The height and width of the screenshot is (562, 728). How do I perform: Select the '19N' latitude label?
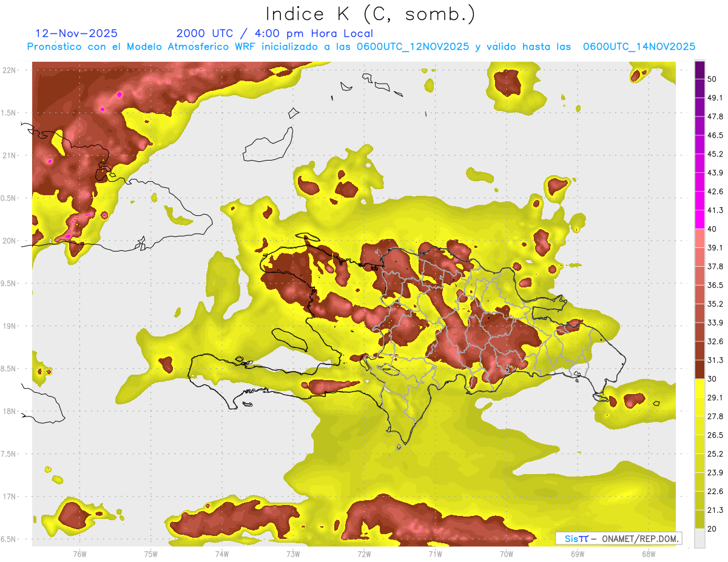[x=10, y=326]
